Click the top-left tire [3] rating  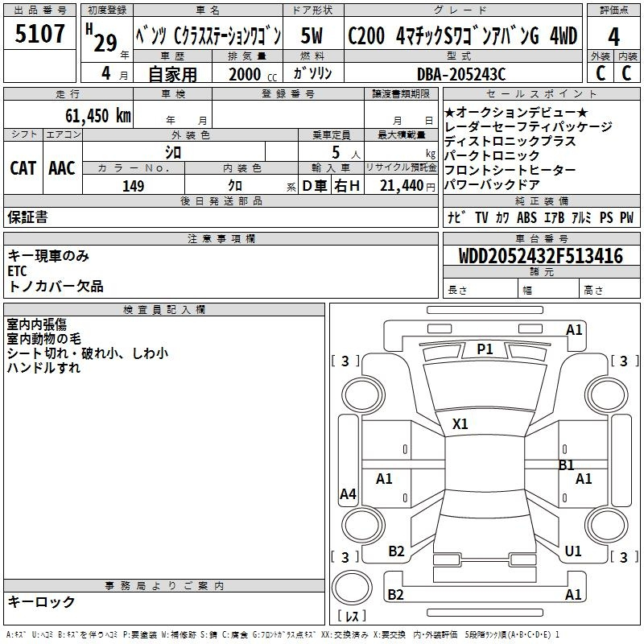click(345, 361)
